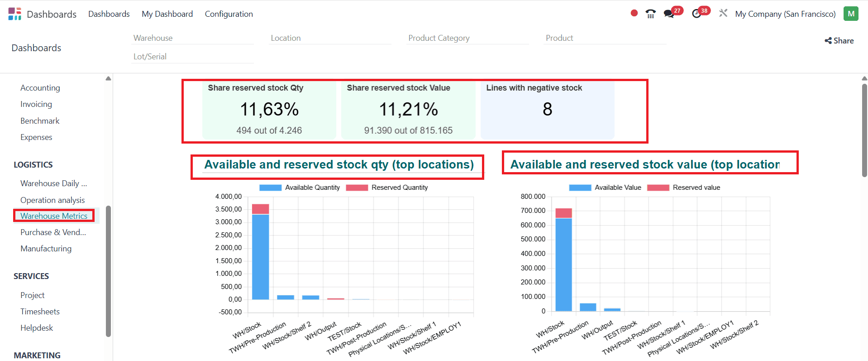Toggle the Reserved Quantity legend swatch
The width and height of the screenshot is (868, 361).
click(x=357, y=188)
